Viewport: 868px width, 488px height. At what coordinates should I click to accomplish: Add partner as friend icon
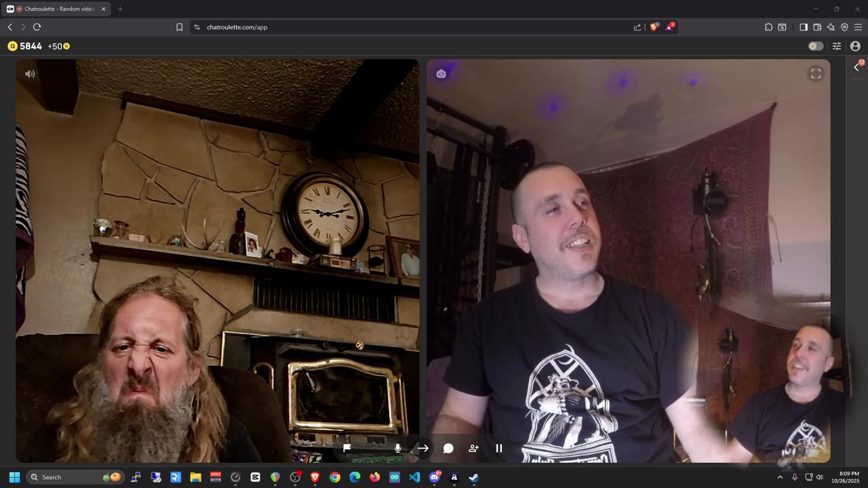473,448
